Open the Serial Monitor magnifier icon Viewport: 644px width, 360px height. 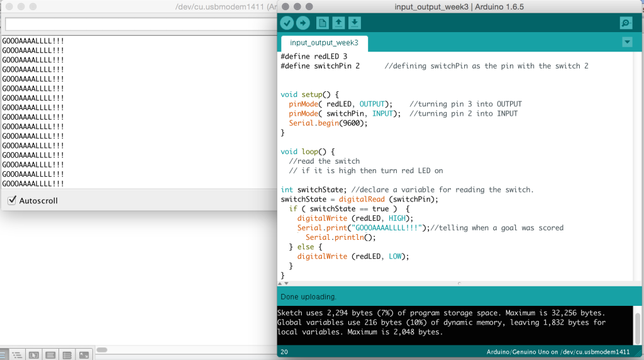626,23
